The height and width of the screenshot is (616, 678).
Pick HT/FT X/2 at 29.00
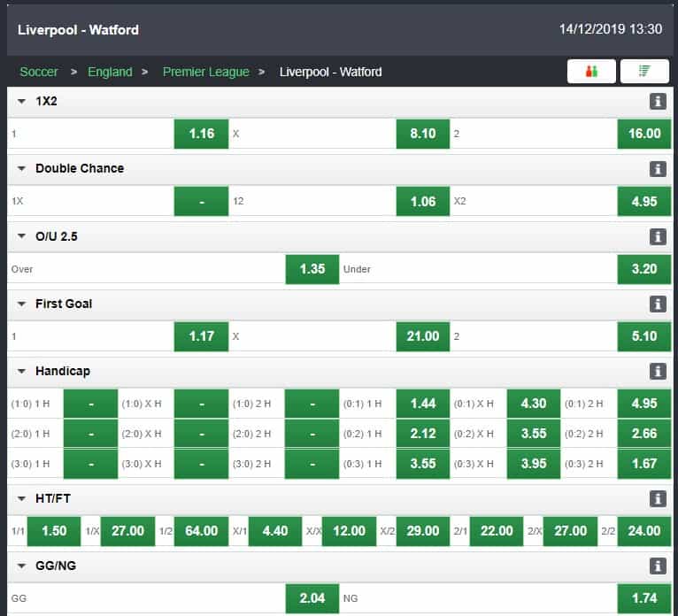click(x=423, y=531)
